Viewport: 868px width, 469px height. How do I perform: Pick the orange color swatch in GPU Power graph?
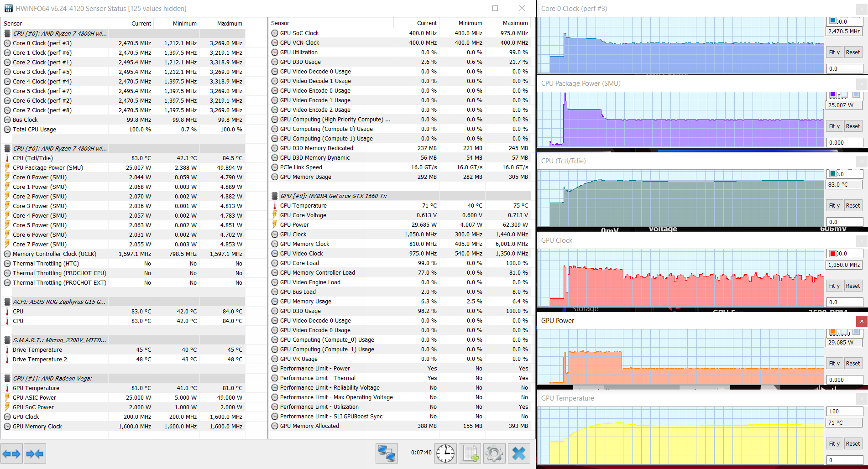[x=833, y=332]
